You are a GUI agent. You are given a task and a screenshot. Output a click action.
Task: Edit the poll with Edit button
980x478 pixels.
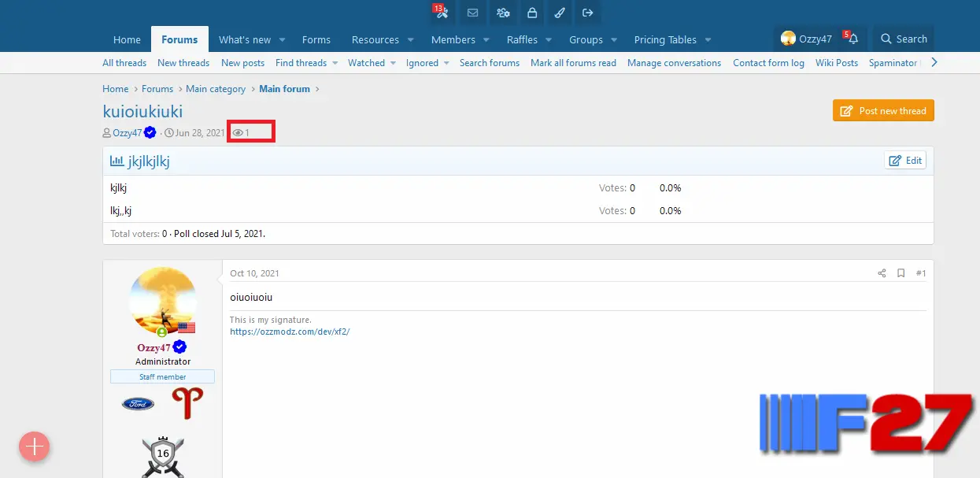[905, 161]
